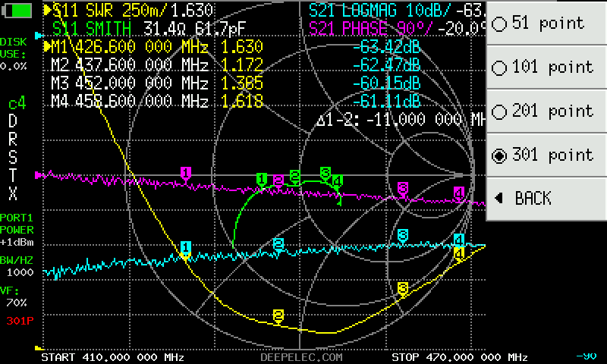This screenshot has height=364, width=607.
Task: Click the Δ1-2 delta frequency readout
Action: (401, 120)
